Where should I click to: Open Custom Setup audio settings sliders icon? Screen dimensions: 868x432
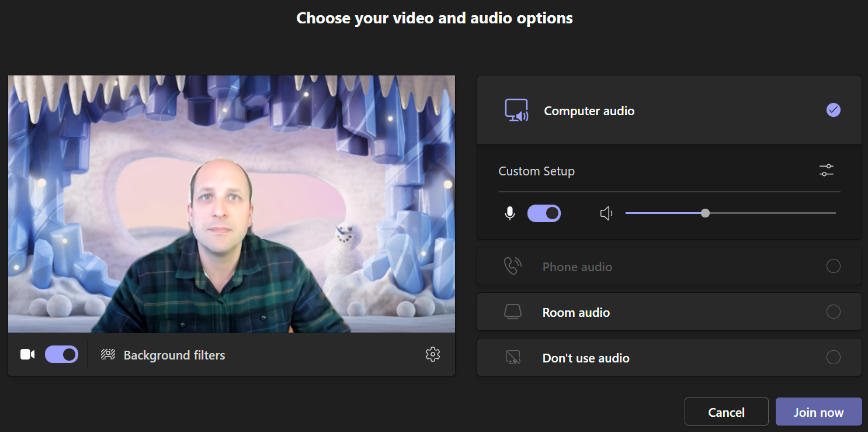[x=827, y=171]
